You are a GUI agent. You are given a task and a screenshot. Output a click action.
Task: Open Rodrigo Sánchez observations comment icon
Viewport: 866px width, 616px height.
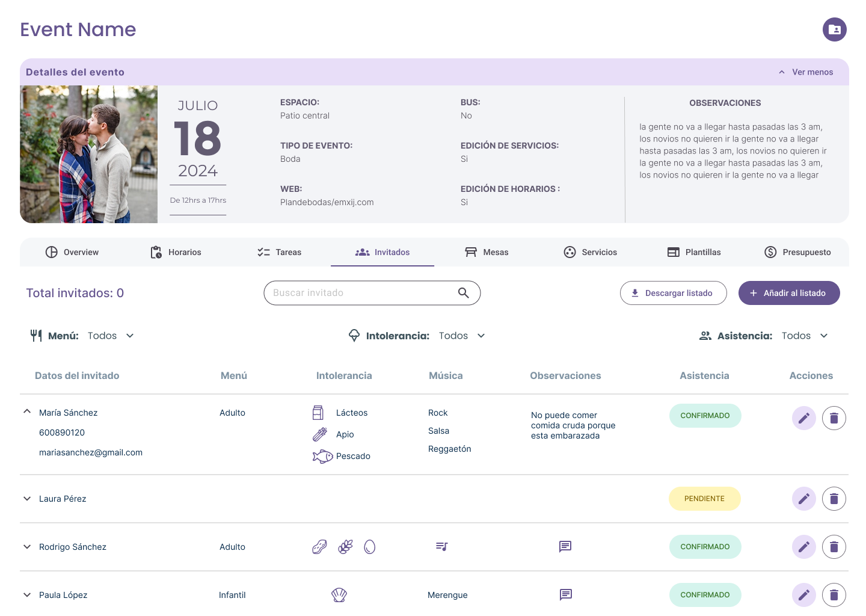tap(565, 547)
